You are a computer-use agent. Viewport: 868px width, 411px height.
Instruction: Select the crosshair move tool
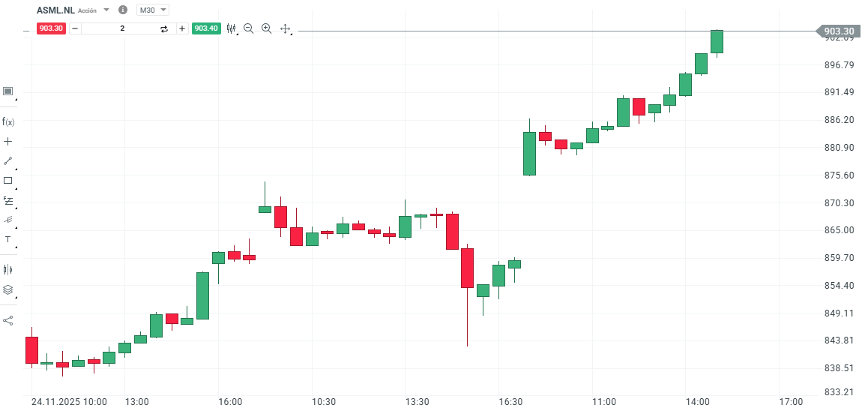(285, 28)
